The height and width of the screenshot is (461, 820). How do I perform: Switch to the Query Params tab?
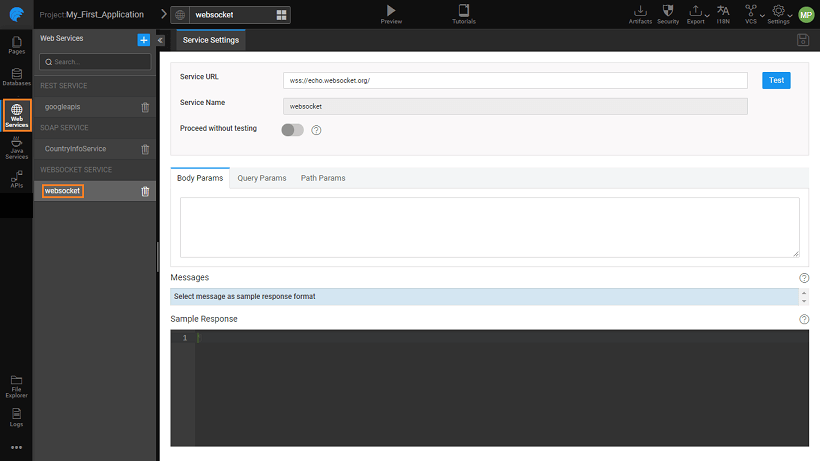tap(261, 178)
